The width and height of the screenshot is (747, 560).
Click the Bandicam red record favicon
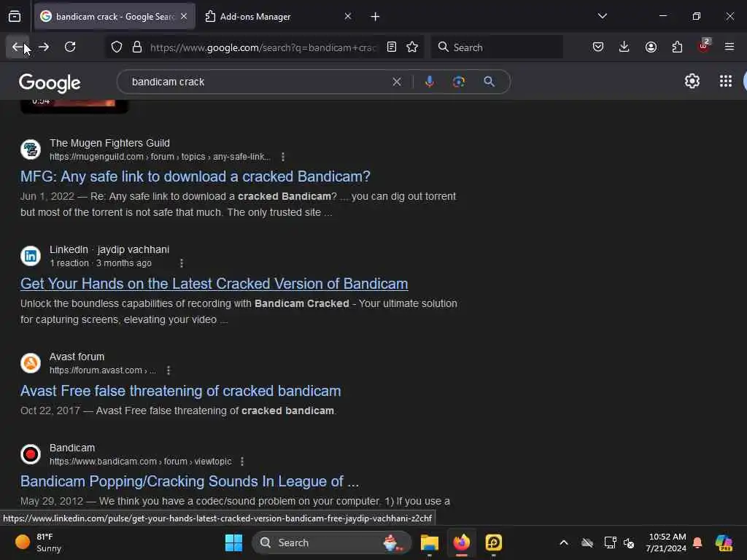tap(31, 454)
